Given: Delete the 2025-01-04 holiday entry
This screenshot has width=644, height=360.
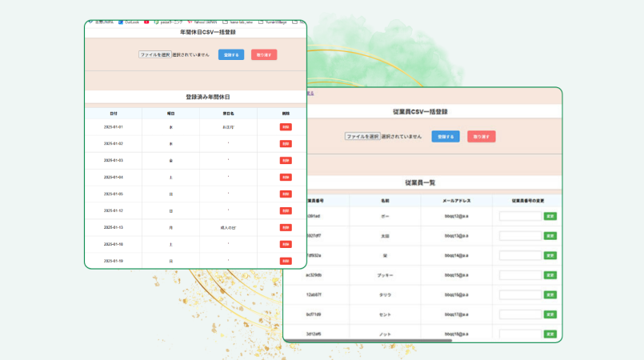Looking at the screenshot, I should 286,178.
